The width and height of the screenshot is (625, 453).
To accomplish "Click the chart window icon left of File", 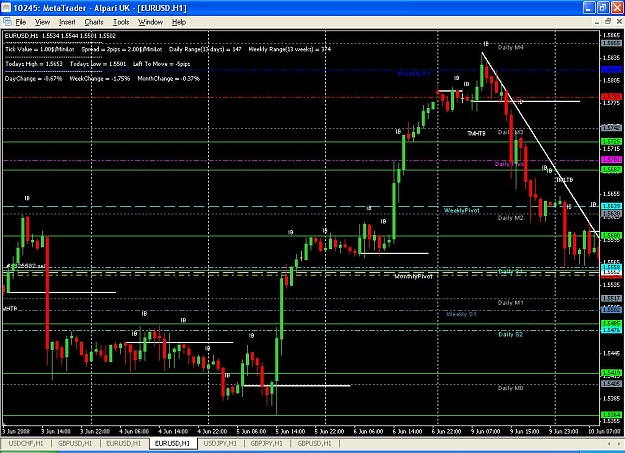I will (7, 22).
